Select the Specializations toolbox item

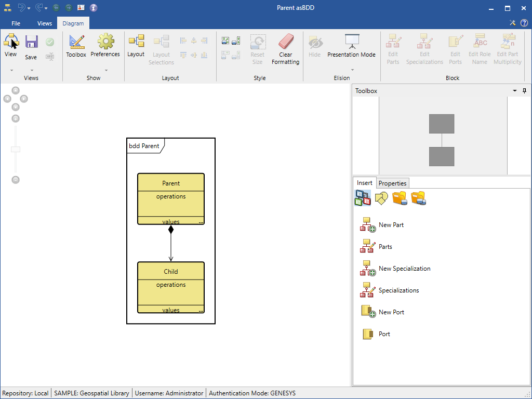tap(398, 290)
